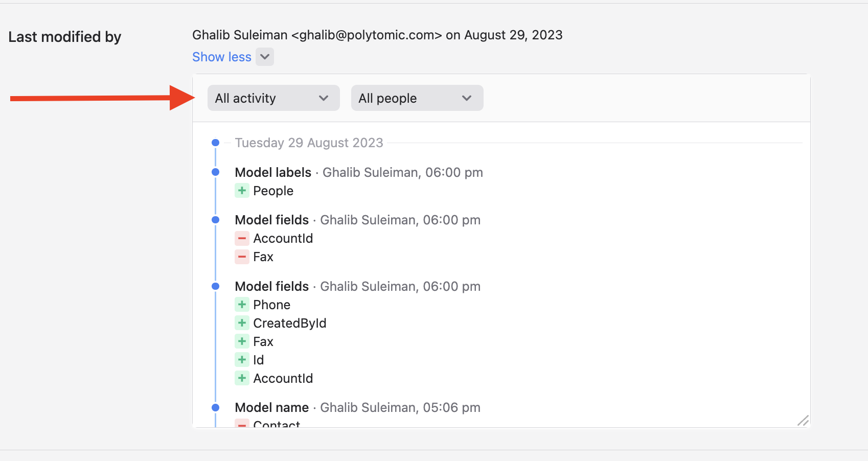
Task: Click the Model fields entry at 06:00 pm
Action: pos(271,220)
